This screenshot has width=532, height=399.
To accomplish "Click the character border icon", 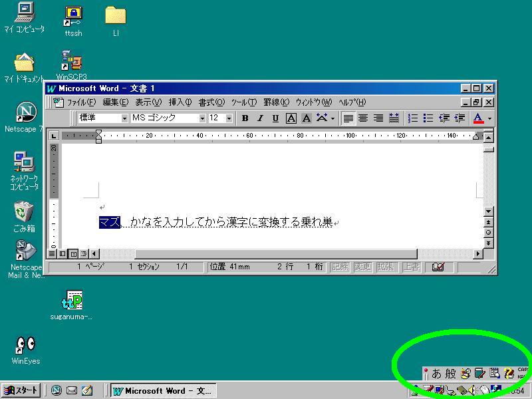I will pyautogui.click(x=291, y=118).
